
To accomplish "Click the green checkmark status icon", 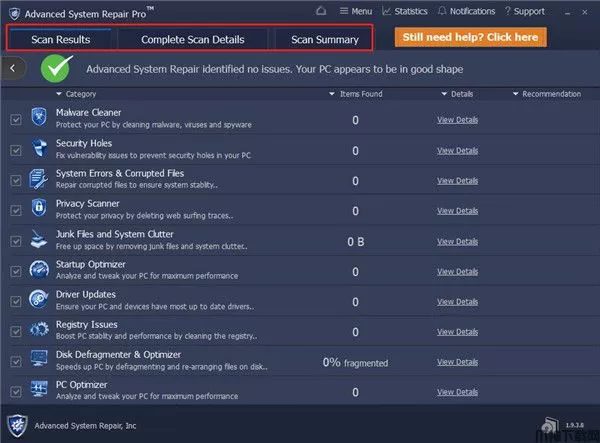I will pyautogui.click(x=56, y=68).
